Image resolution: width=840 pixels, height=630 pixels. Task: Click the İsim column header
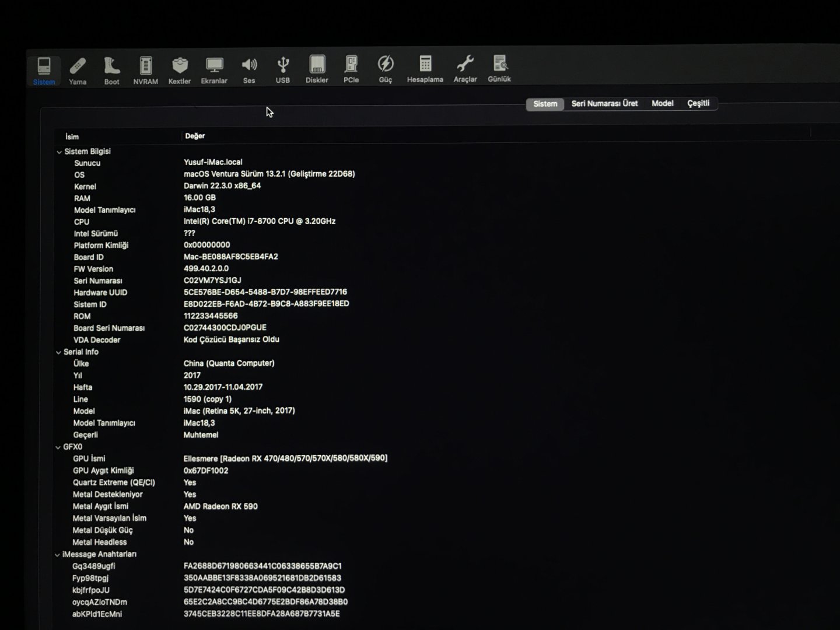click(x=72, y=136)
